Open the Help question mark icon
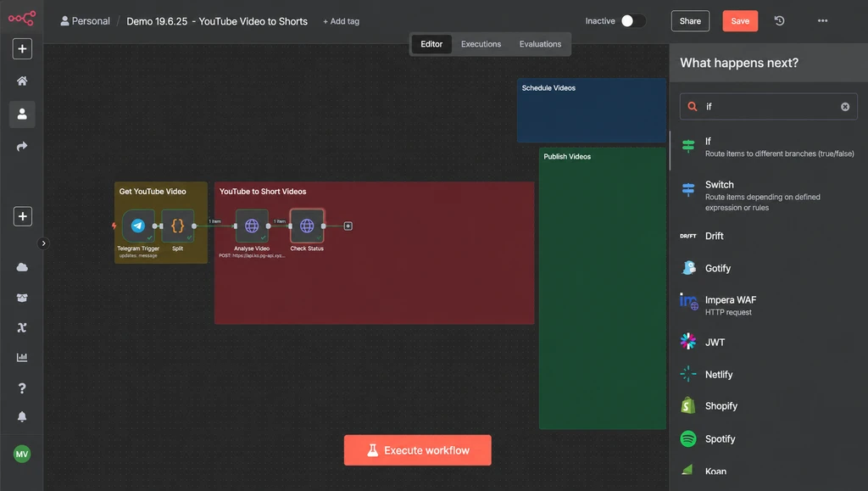868x491 pixels. pos(22,388)
